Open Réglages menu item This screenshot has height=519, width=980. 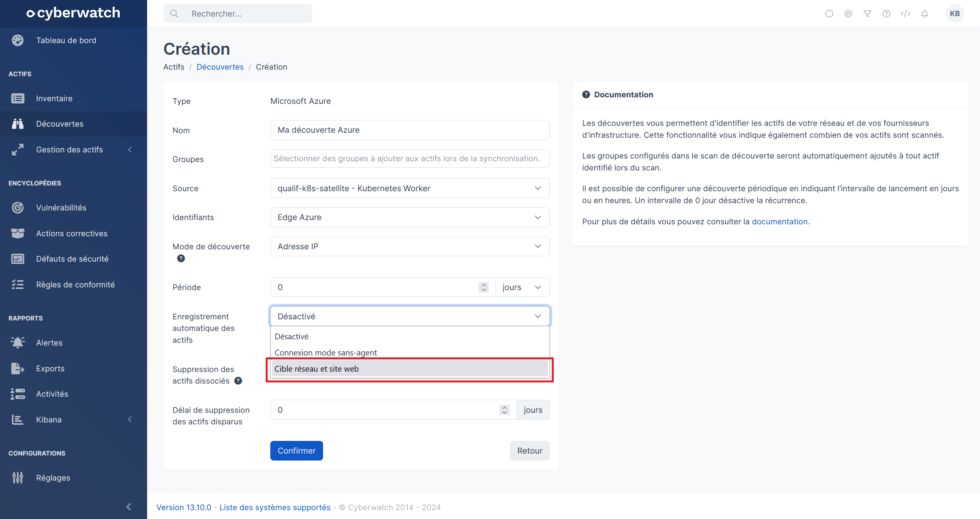pos(73,478)
